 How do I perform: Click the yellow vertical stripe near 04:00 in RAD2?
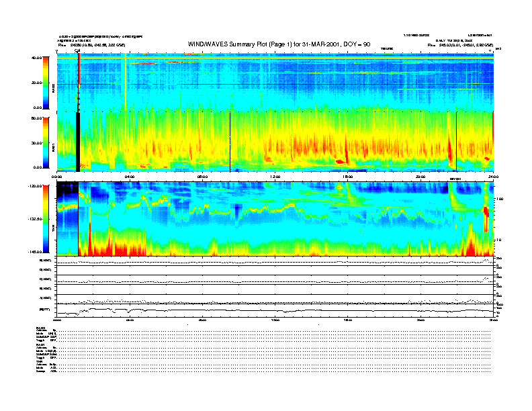(x=126, y=82)
